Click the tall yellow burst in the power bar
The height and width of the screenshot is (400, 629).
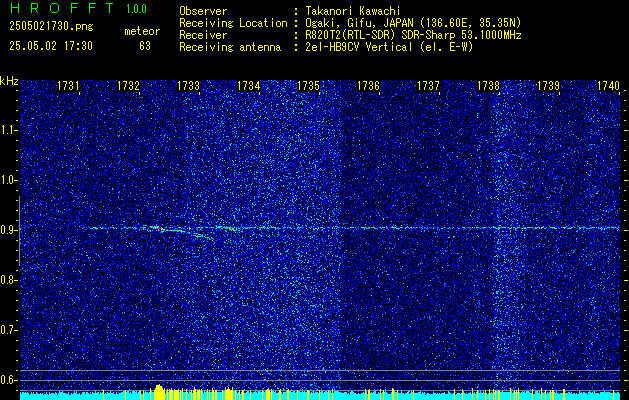[x=159, y=392]
